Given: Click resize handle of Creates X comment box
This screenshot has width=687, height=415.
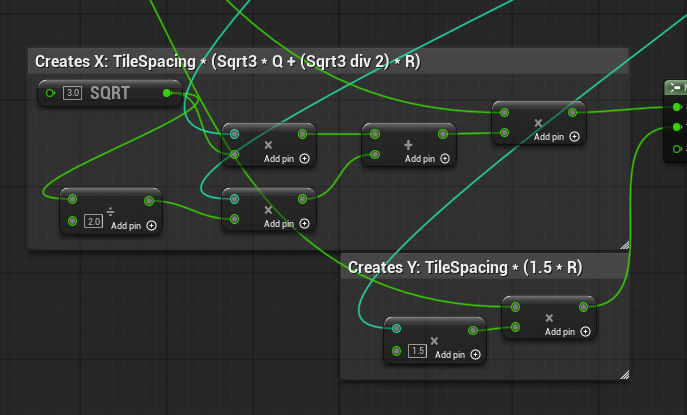Looking at the screenshot, I should coord(625,245).
